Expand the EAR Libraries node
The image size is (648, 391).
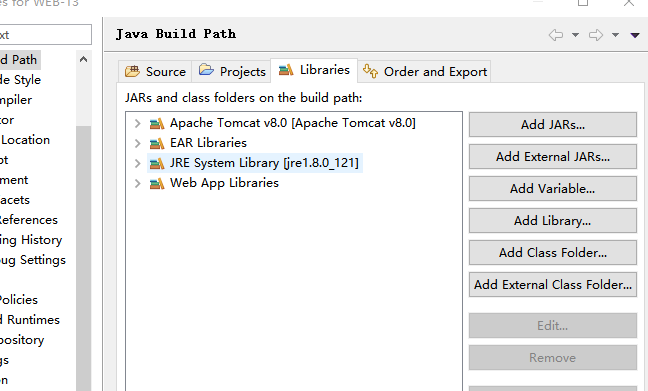pyautogui.click(x=138, y=143)
